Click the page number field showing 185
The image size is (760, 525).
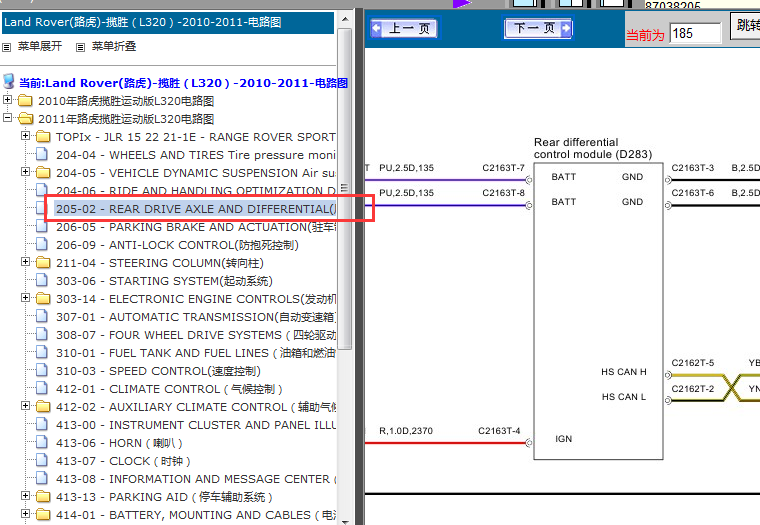click(695, 33)
